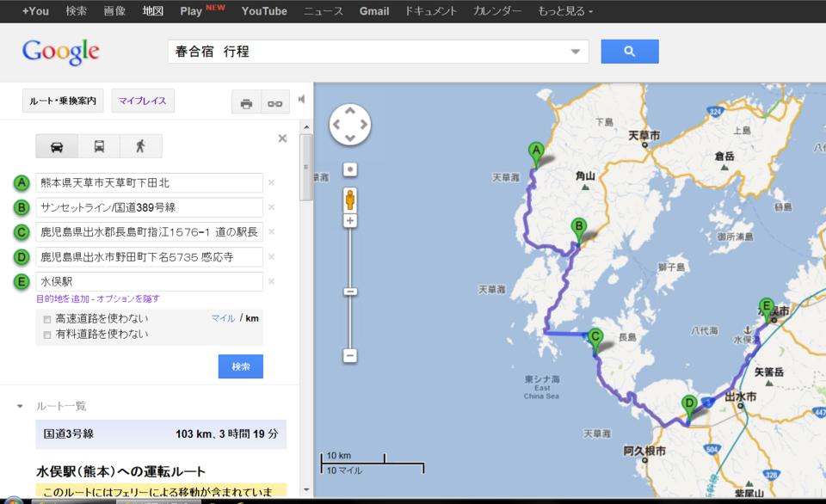
Task: Click オプションを隠す link
Action: [128, 298]
